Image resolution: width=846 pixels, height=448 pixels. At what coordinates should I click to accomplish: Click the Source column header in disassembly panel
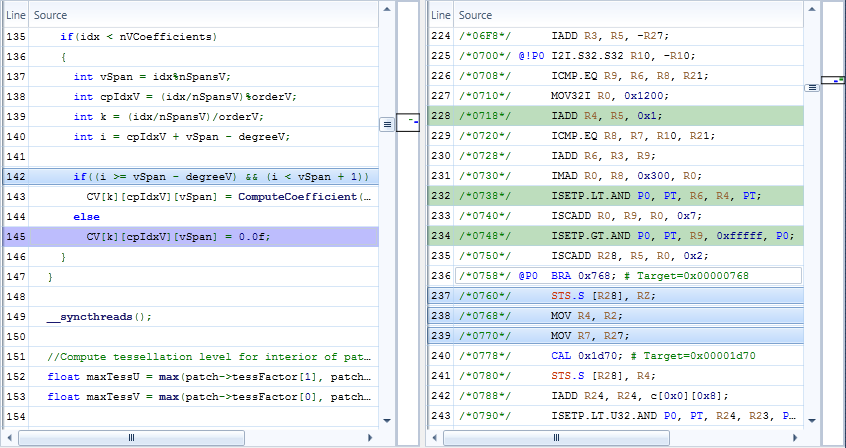(475, 15)
